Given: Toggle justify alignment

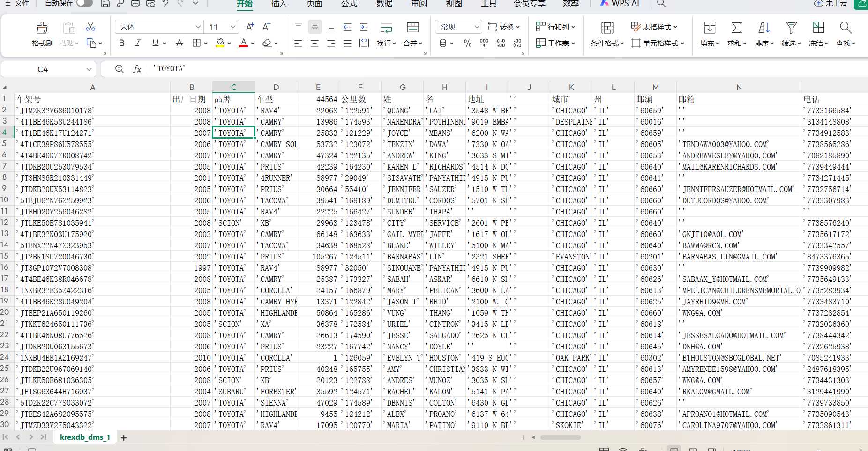Looking at the screenshot, I should click(347, 43).
